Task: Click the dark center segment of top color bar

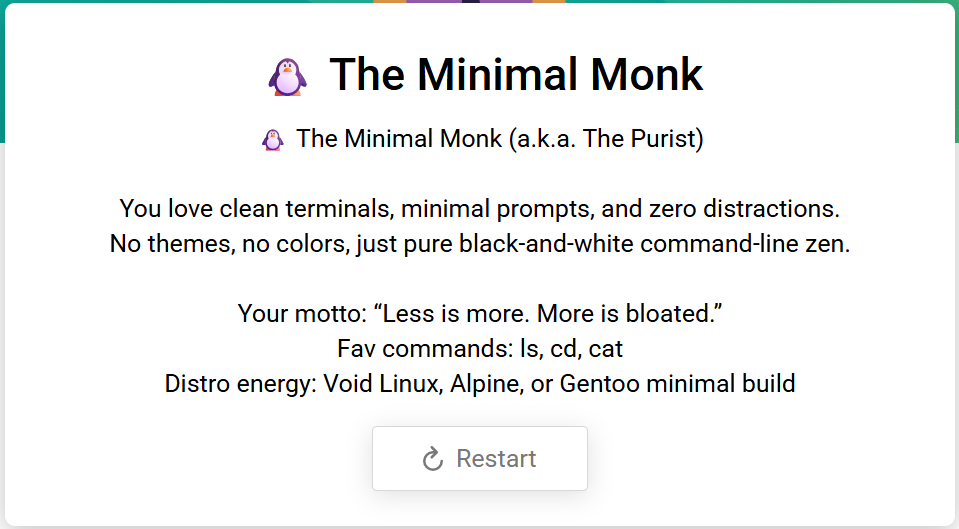Action: click(x=469, y=1)
